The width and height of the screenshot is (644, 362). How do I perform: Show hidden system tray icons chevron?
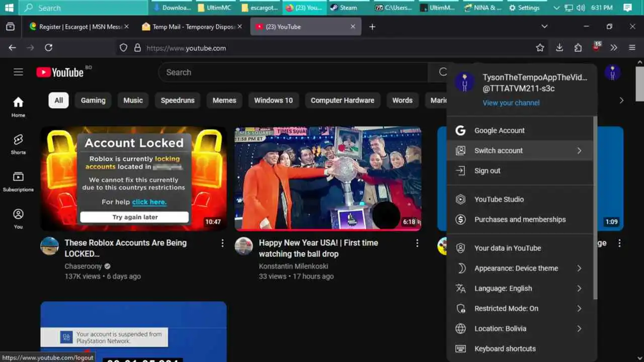[x=556, y=8]
